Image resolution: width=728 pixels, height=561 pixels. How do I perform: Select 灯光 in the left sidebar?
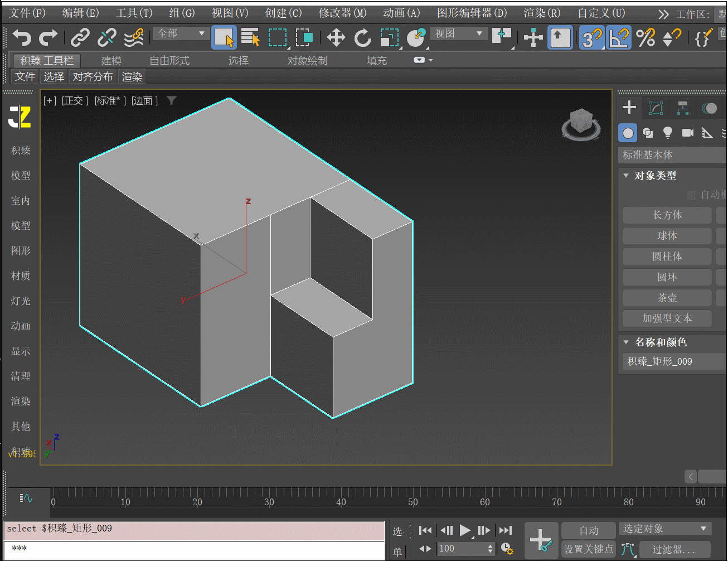21,301
